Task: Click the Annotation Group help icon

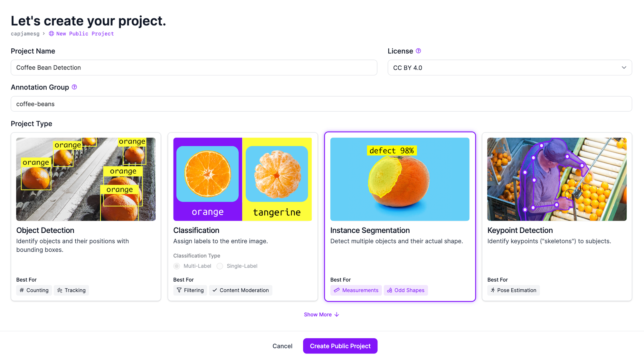Action: (x=74, y=87)
